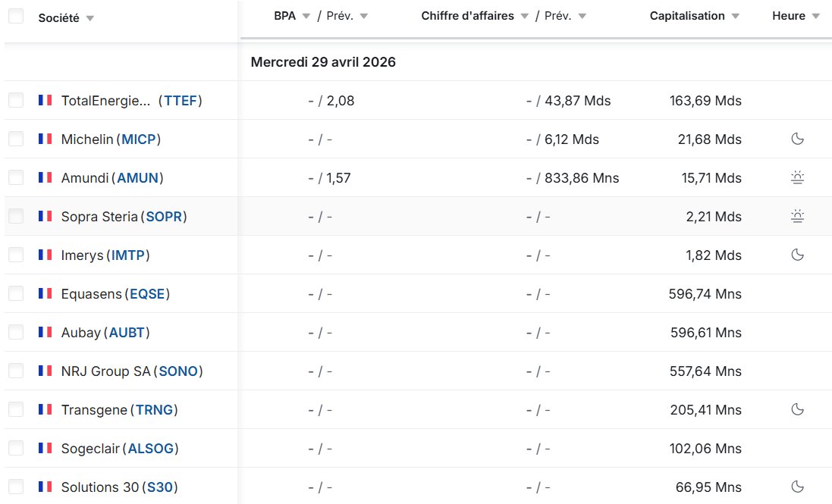The width and height of the screenshot is (832, 504).
Task: Check the Michelin row checkbox
Action: [16, 139]
